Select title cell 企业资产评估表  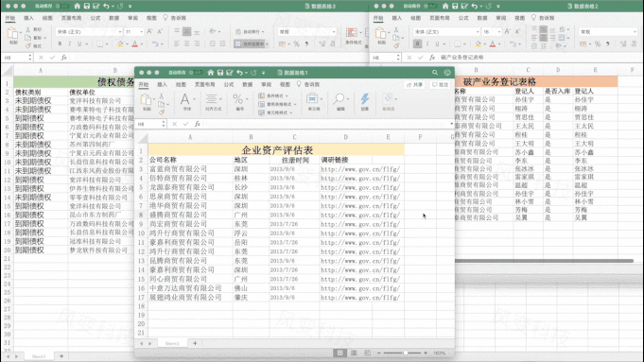point(276,150)
